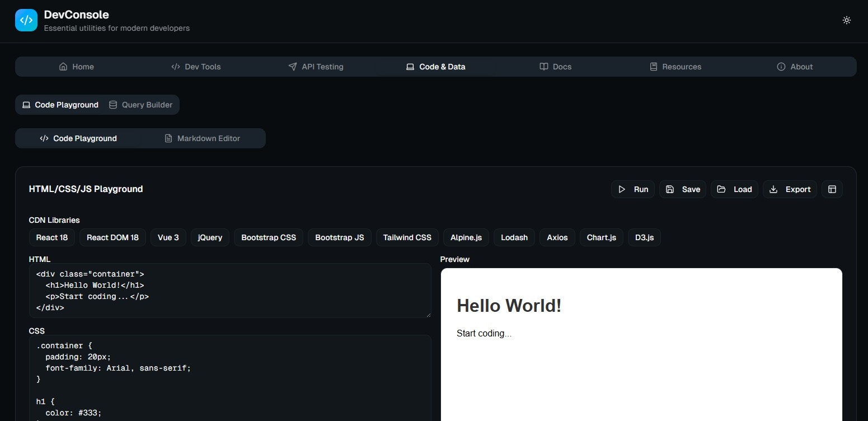Click the Load button
The width and height of the screenshot is (868, 421).
[x=734, y=189]
